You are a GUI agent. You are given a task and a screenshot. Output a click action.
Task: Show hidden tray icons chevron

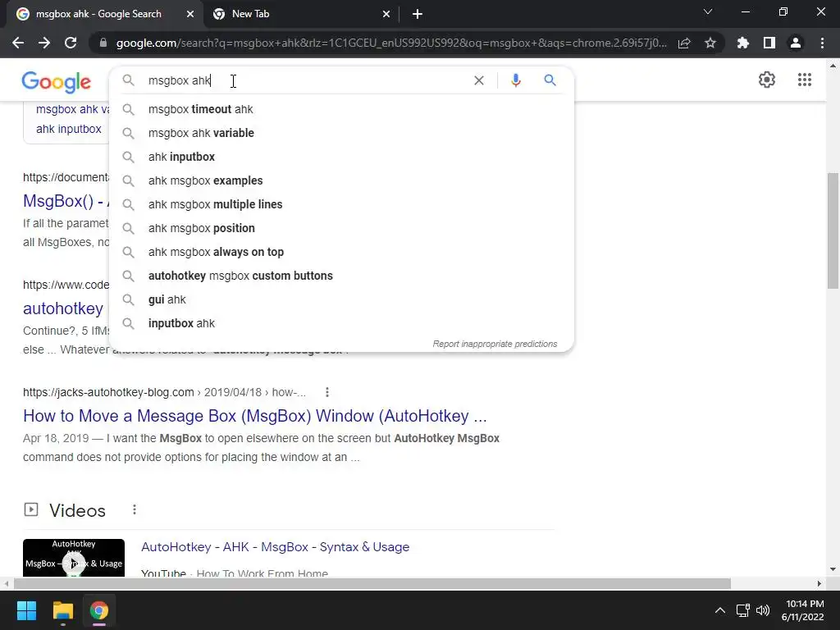click(720, 610)
